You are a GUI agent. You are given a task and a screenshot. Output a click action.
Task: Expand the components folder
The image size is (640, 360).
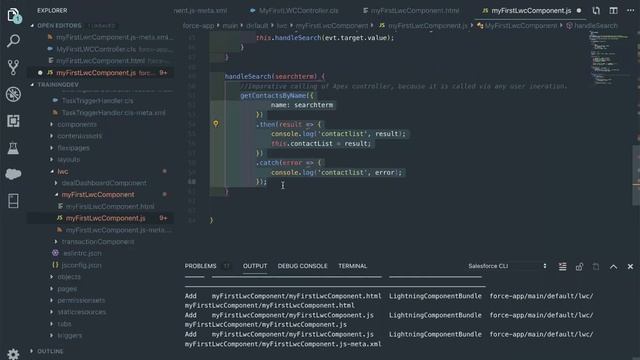pyautogui.click(x=77, y=124)
